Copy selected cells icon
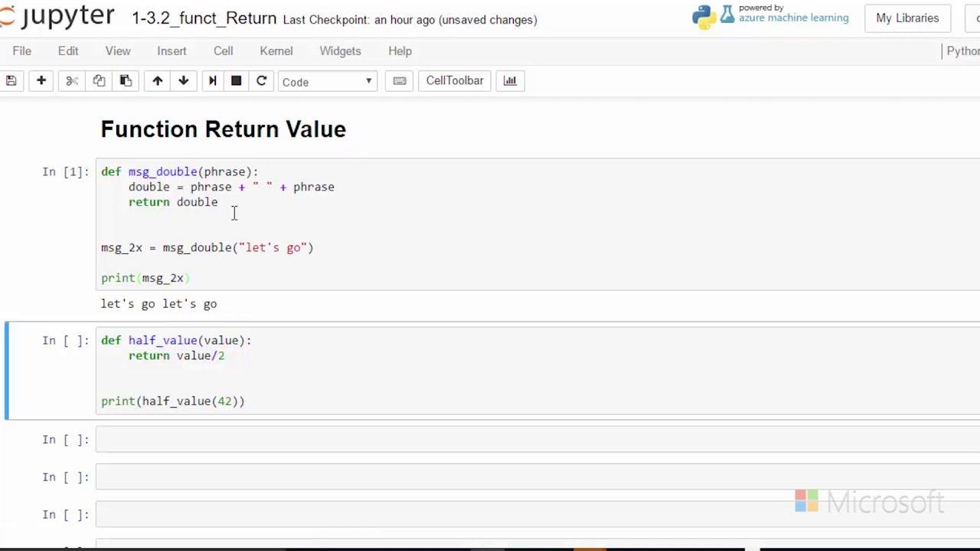 [99, 80]
